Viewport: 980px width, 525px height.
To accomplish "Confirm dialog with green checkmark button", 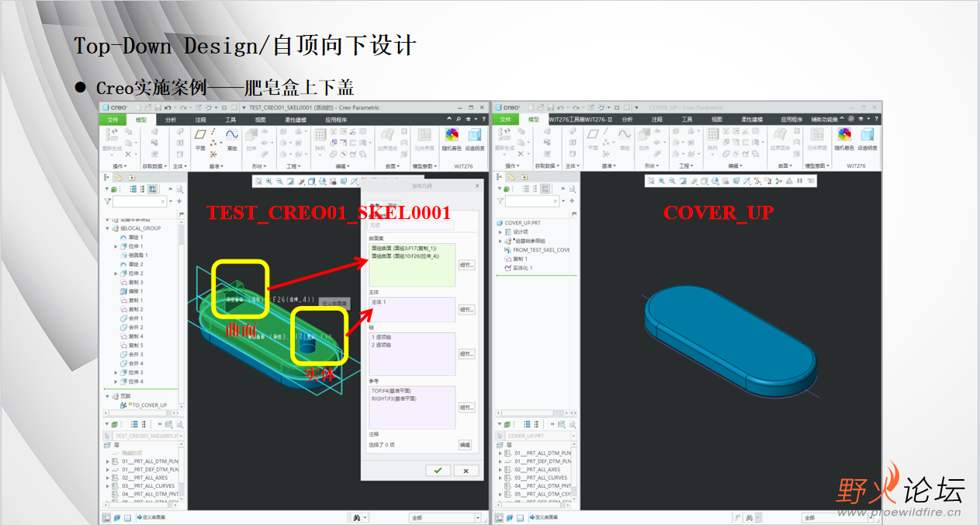I will tap(438, 470).
